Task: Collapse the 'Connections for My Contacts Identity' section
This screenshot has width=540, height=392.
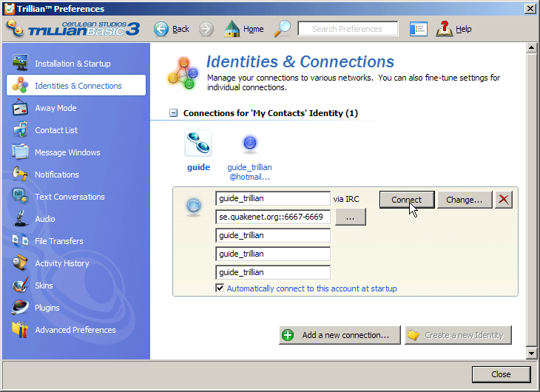Action: coord(174,113)
